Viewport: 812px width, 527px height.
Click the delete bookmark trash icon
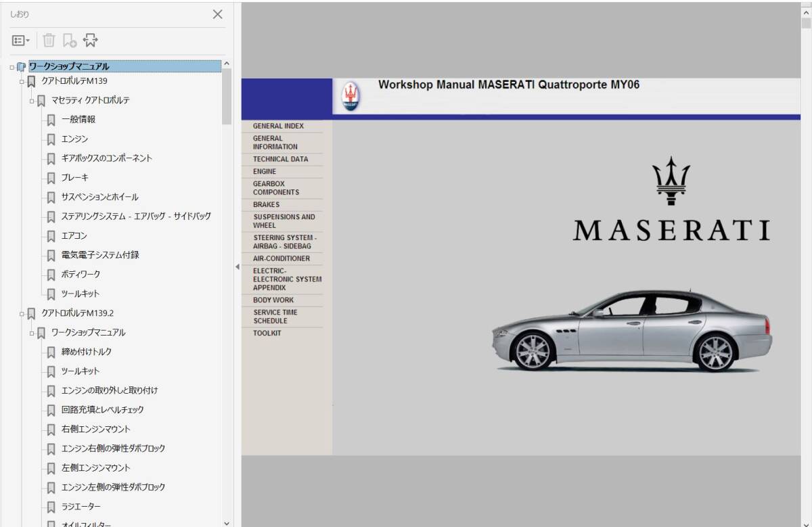tap(49, 41)
